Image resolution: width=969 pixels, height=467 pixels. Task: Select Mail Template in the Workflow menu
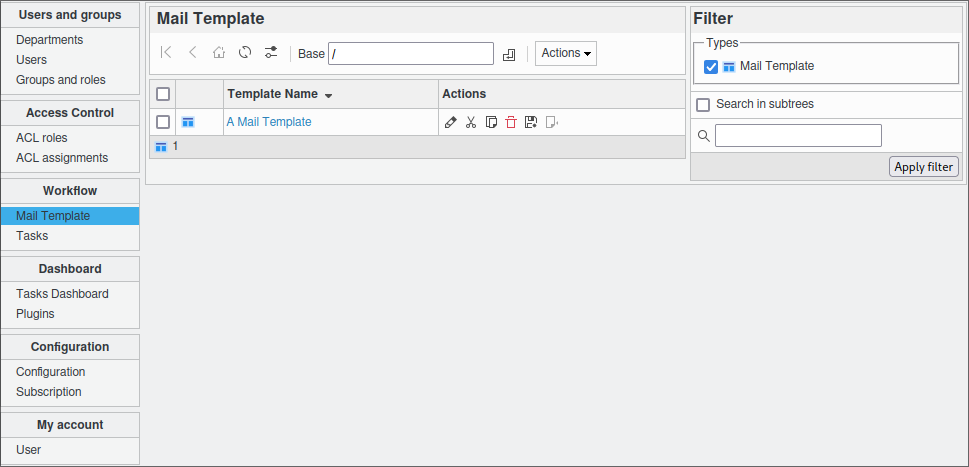70,216
